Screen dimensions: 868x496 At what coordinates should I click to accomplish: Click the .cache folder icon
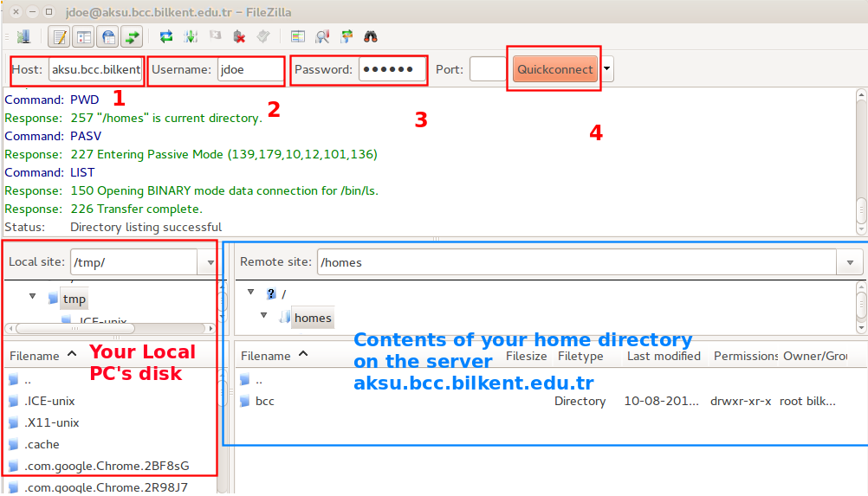[x=13, y=444]
